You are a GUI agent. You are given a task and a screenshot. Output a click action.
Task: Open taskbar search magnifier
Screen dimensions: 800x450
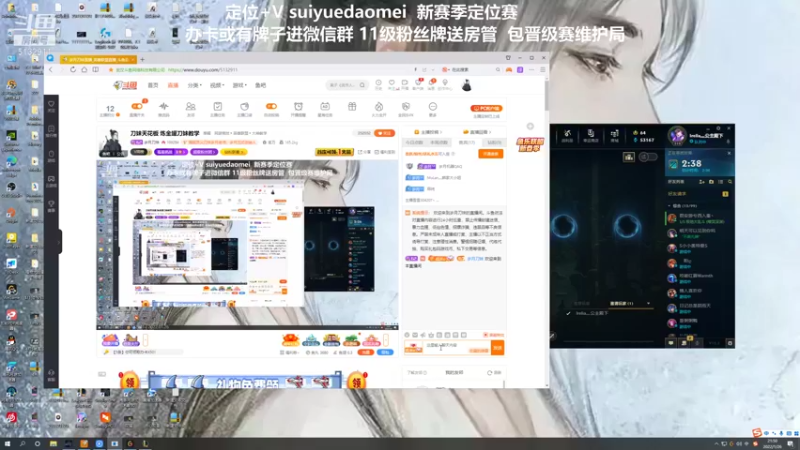(22, 444)
